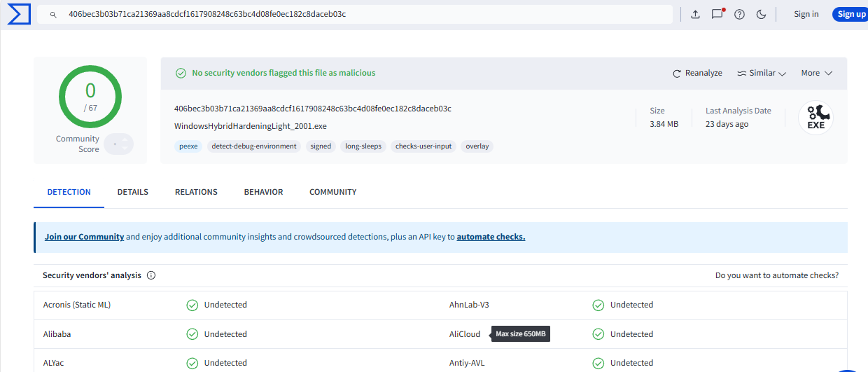Switch to the Details tab
Screen dimensions: 868x372
click(x=132, y=192)
